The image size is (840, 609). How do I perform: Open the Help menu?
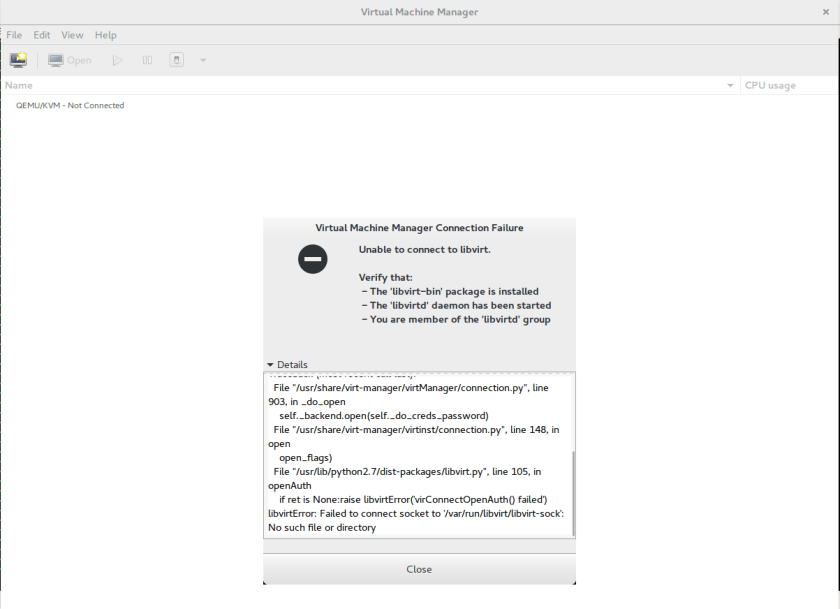(106, 35)
